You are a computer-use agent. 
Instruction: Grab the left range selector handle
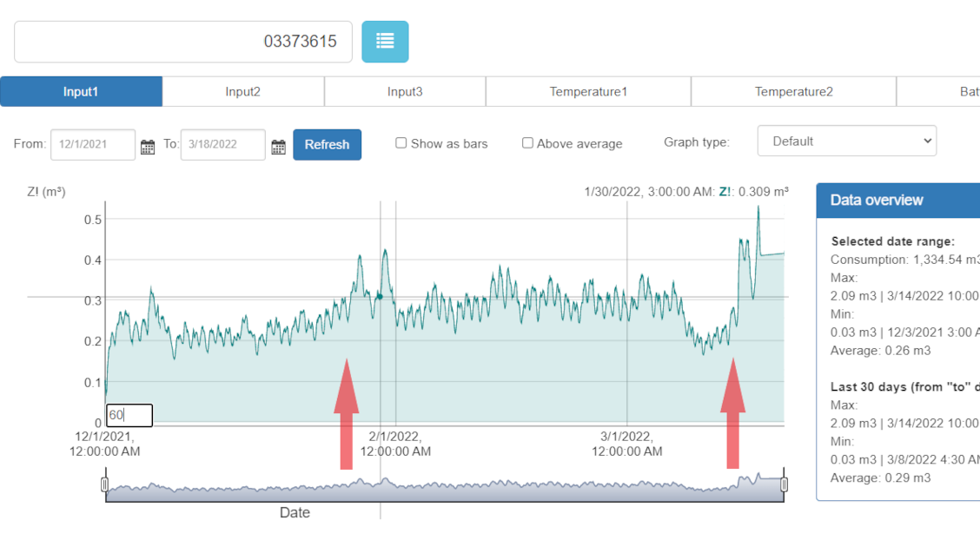click(x=105, y=484)
